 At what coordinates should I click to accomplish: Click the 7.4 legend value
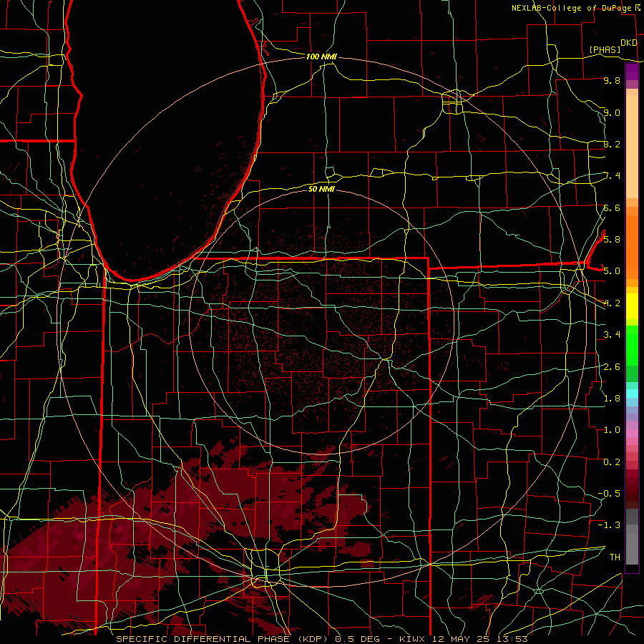coord(612,176)
